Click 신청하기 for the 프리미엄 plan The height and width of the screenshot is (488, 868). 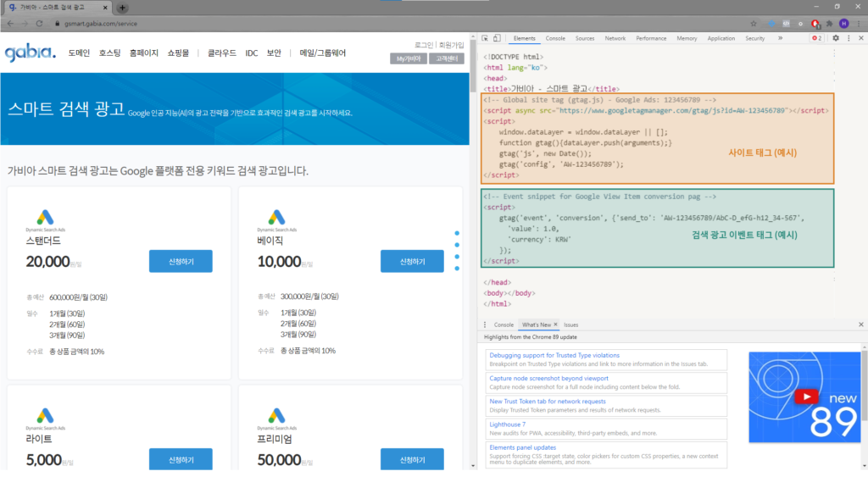click(412, 459)
